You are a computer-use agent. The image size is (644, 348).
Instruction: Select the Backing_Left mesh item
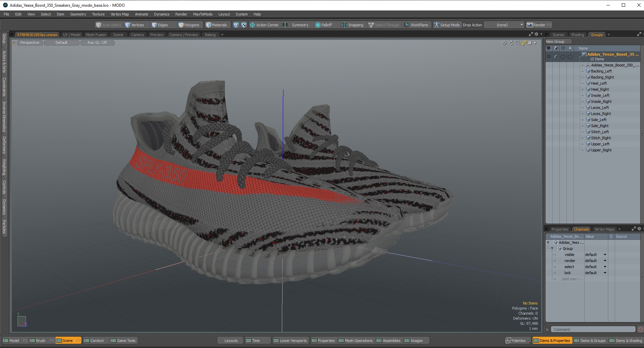click(601, 71)
